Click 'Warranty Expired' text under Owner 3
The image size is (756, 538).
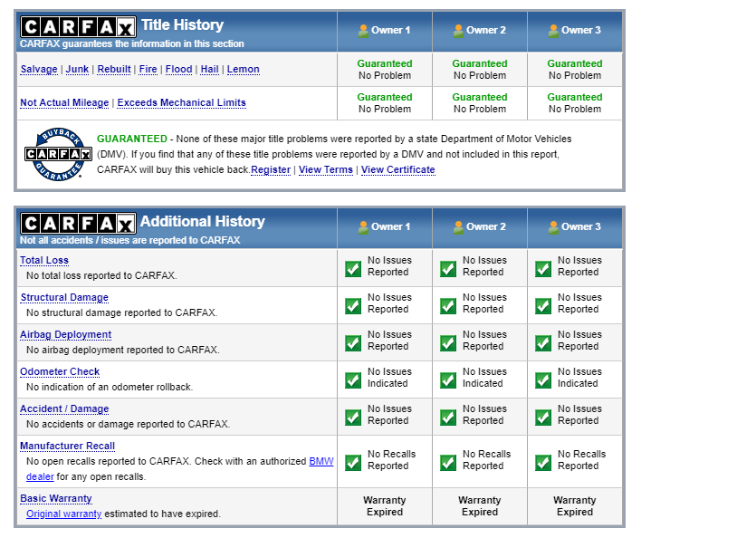click(575, 506)
